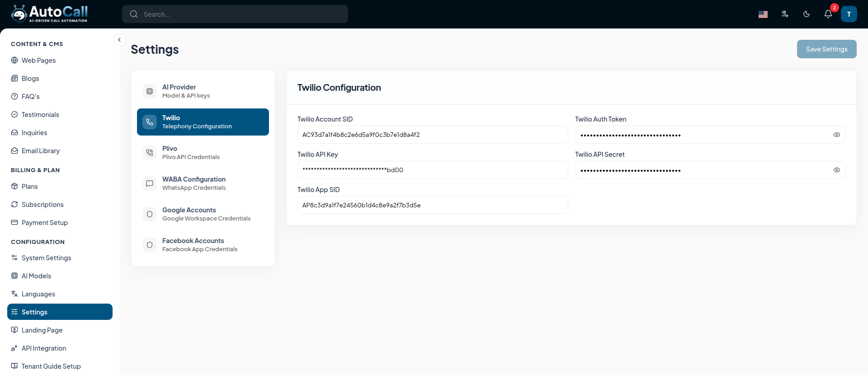Viewport: 868px width, 375px height.
Task: Click the Twilio App SID field
Action: click(x=433, y=205)
